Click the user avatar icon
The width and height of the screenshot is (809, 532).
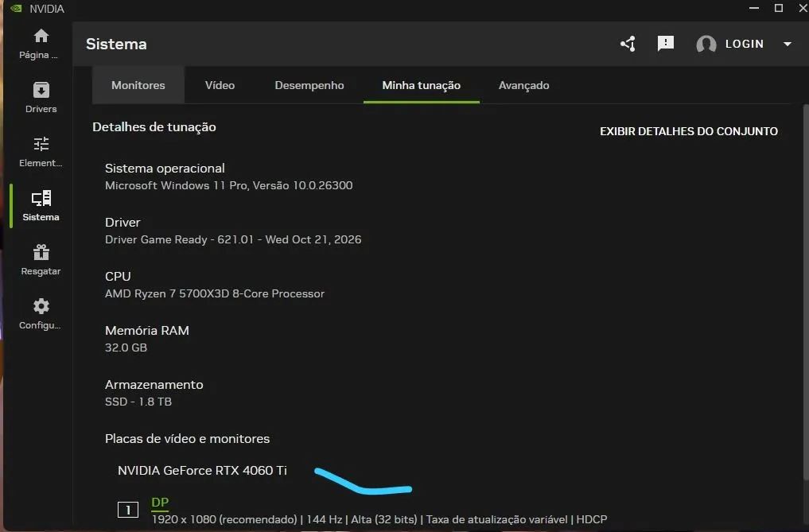[706, 45]
